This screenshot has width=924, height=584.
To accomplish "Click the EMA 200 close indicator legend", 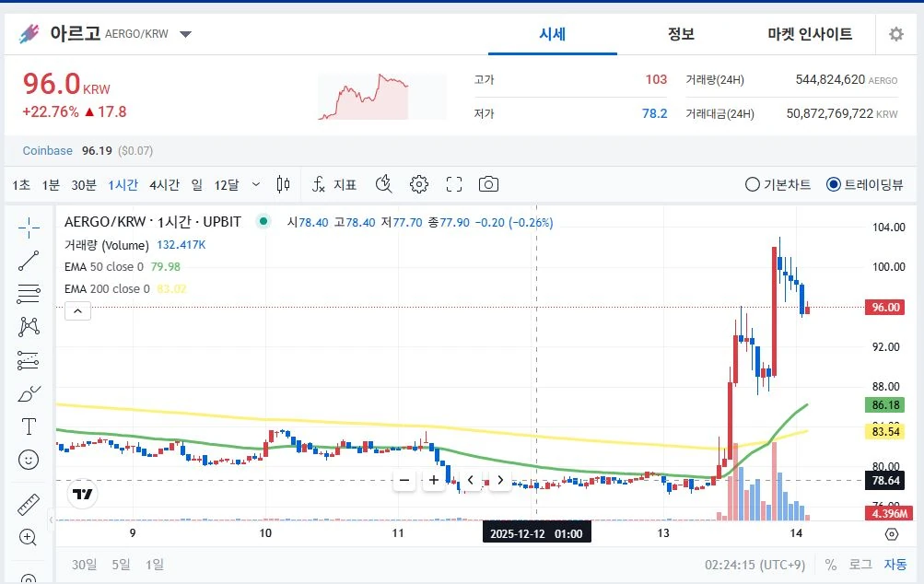I will [125, 288].
